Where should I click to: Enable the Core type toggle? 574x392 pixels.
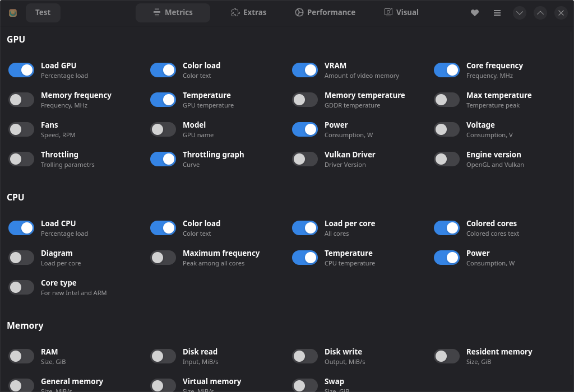[21, 287]
